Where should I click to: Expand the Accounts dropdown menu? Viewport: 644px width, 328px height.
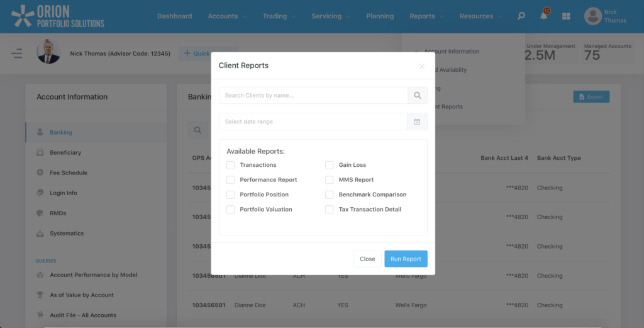pyautogui.click(x=227, y=16)
